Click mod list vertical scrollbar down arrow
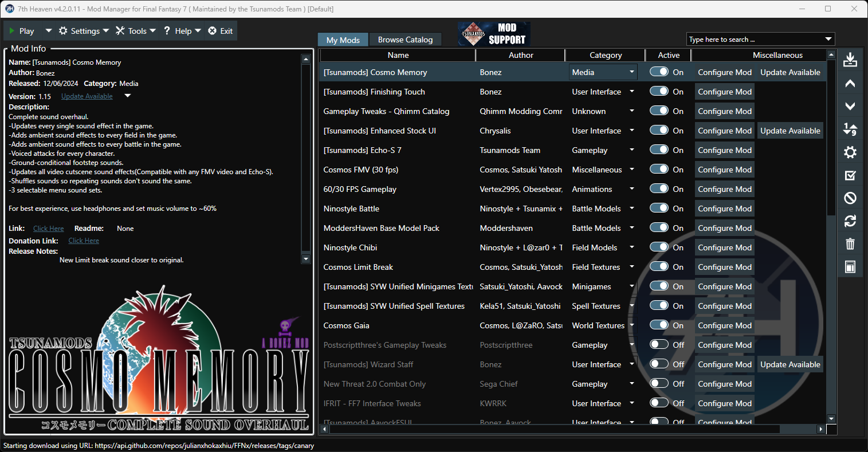 tap(831, 419)
